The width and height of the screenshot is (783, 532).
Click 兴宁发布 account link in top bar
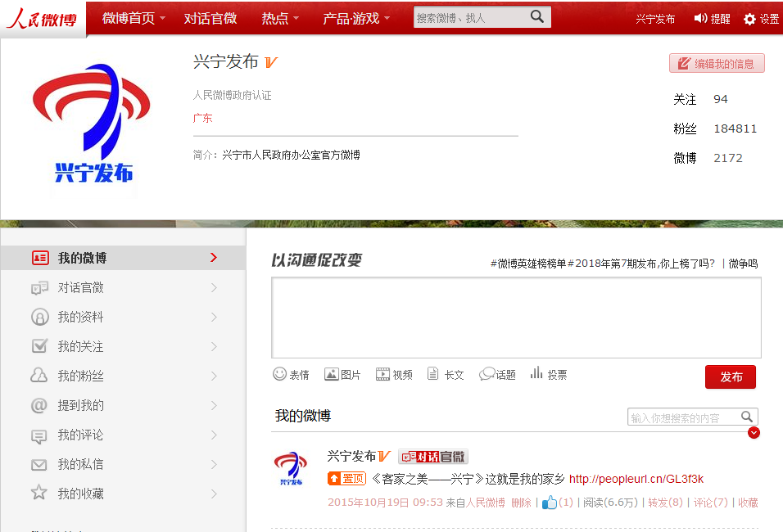point(655,19)
